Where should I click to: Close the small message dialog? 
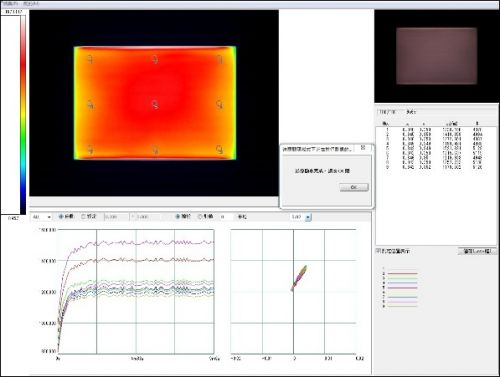click(x=363, y=147)
